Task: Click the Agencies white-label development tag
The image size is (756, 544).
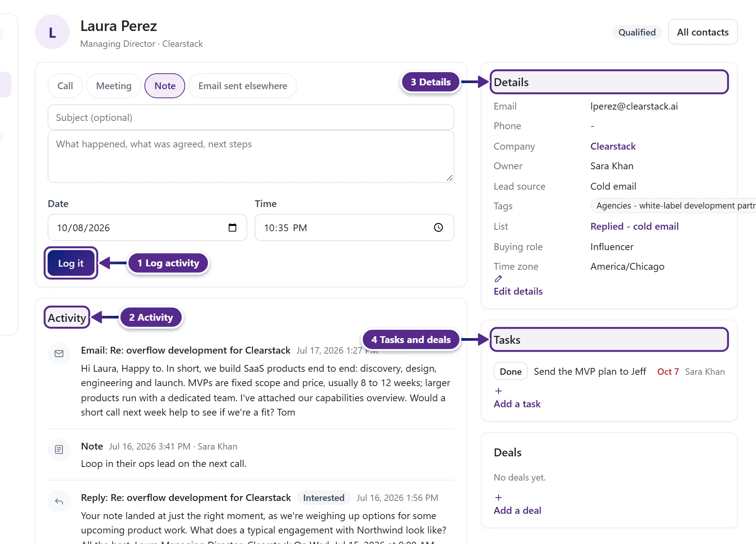Action: tap(674, 206)
